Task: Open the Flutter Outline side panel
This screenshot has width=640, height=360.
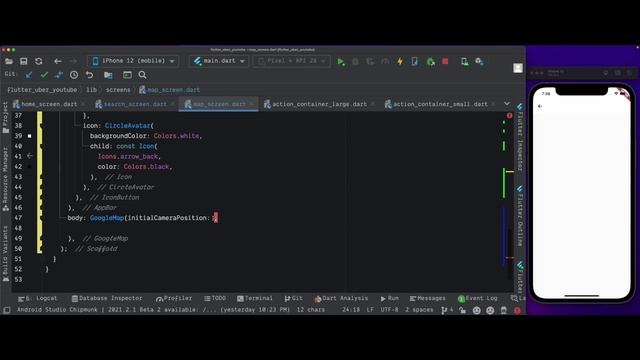Action: click(520, 216)
